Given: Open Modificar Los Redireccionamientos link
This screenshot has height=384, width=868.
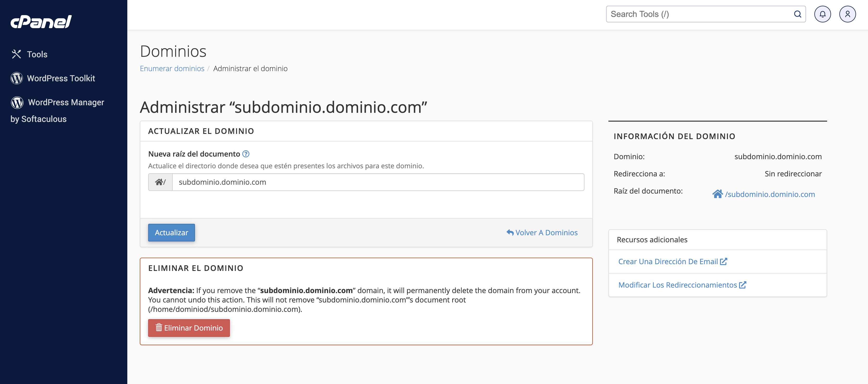Looking at the screenshot, I should [678, 285].
